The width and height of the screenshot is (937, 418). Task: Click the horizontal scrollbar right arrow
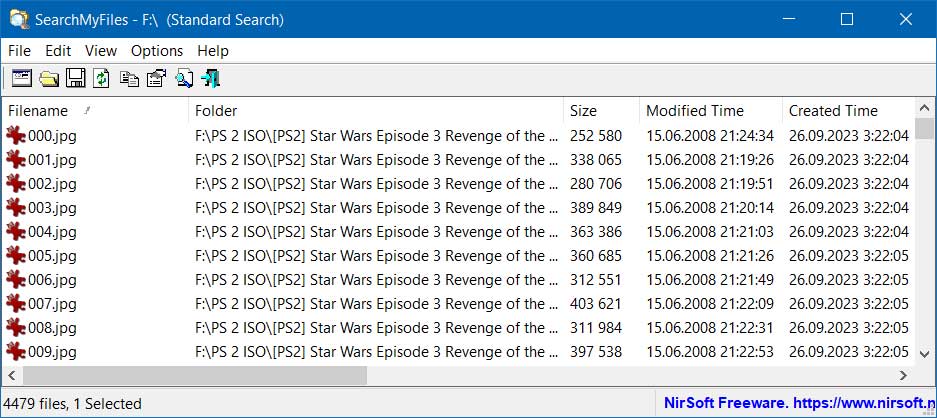click(x=903, y=376)
